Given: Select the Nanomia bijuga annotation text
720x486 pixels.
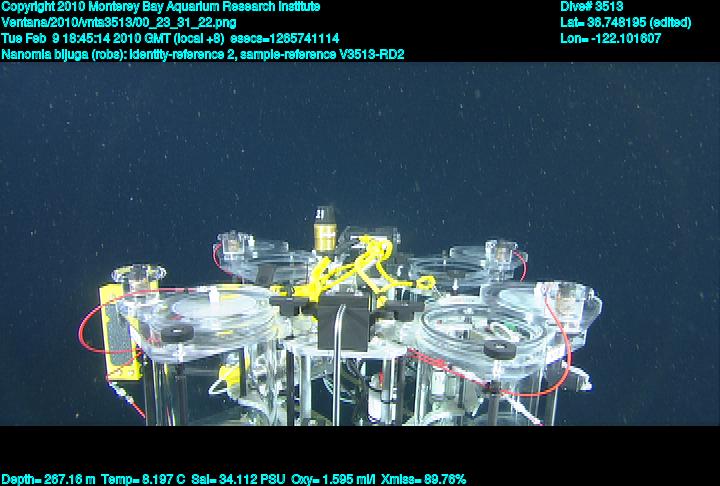Looking at the screenshot, I should coord(70,54).
